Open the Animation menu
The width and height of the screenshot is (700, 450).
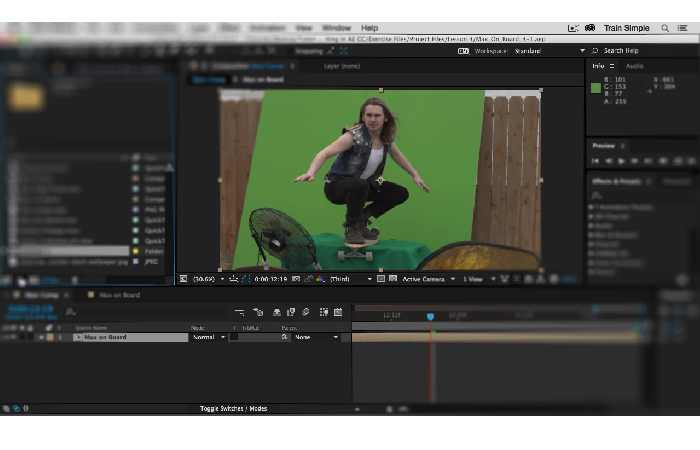point(267,28)
